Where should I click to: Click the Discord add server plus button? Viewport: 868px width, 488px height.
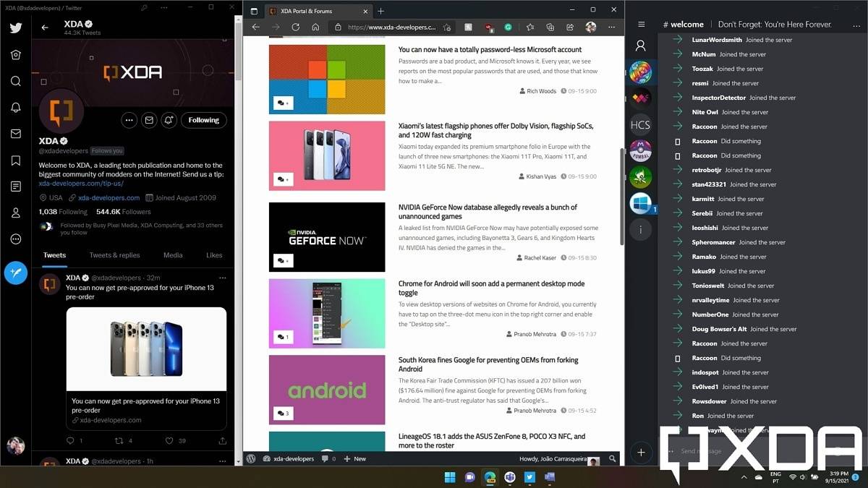point(640,453)
